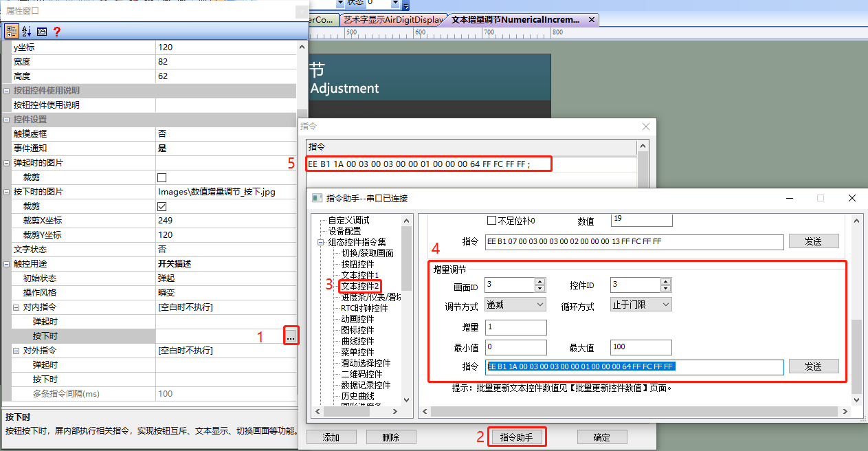Select 文本控件2 in the command tree
The width and height of the screenshot is (868, 451).
click(361, 285)
